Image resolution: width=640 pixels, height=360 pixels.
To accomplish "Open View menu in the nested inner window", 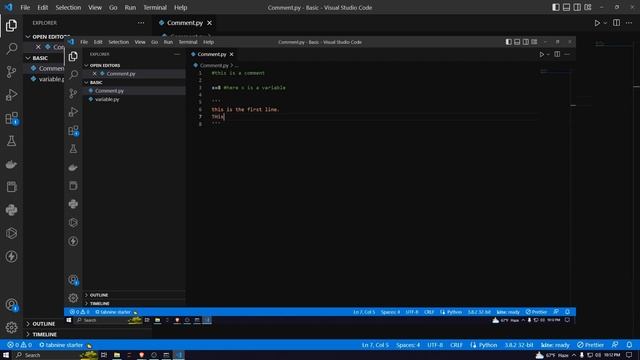I will pyautogui.click(x=140, y=42).
